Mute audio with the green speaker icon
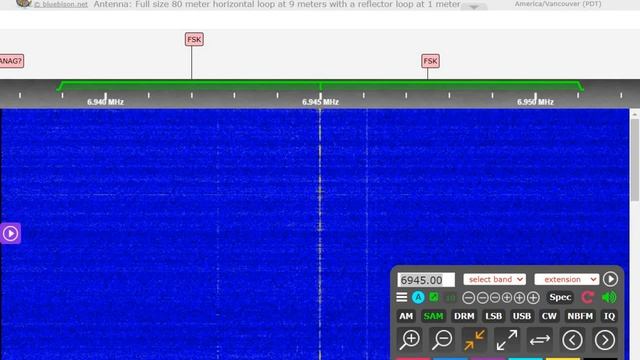The height and width of the screenshot is (360, 640). coord(609,297)
